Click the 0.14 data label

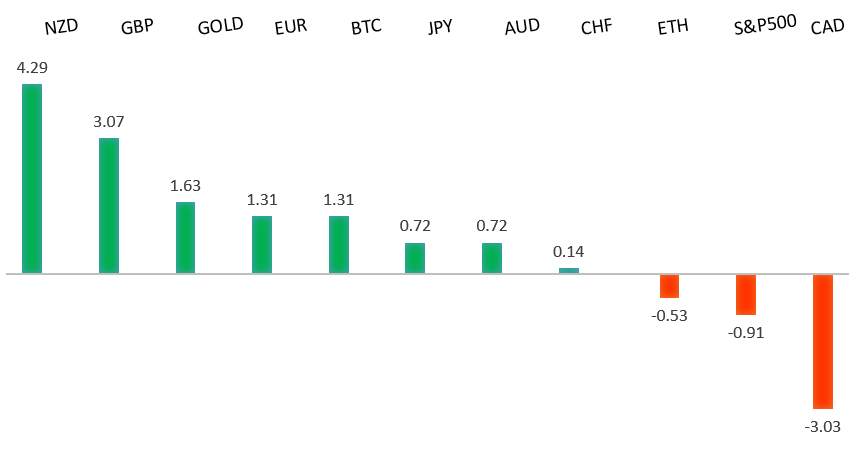coord(569,252)
